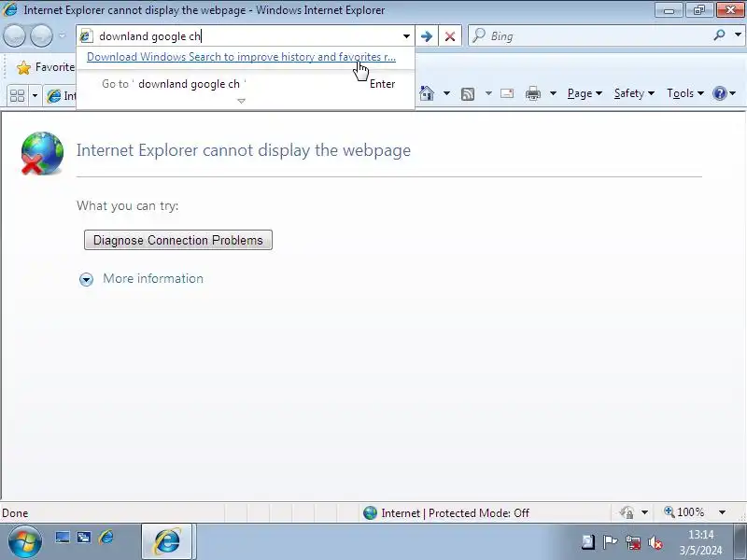Click the document tray icon beside the flag
747x560 pixels.
(x=587, y=542)
